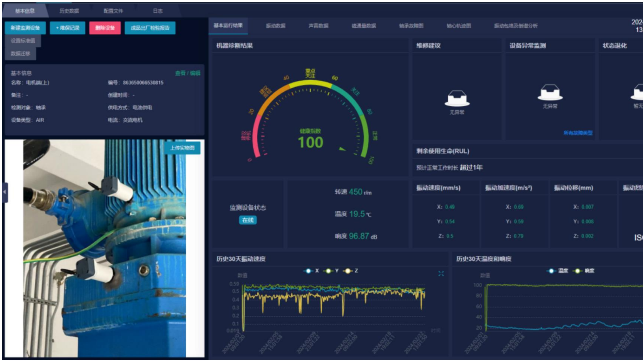Click the fullscreen icon on vibration speed chart
The height and width of the screenshot is (361, 644).
[x=441, y=274]
